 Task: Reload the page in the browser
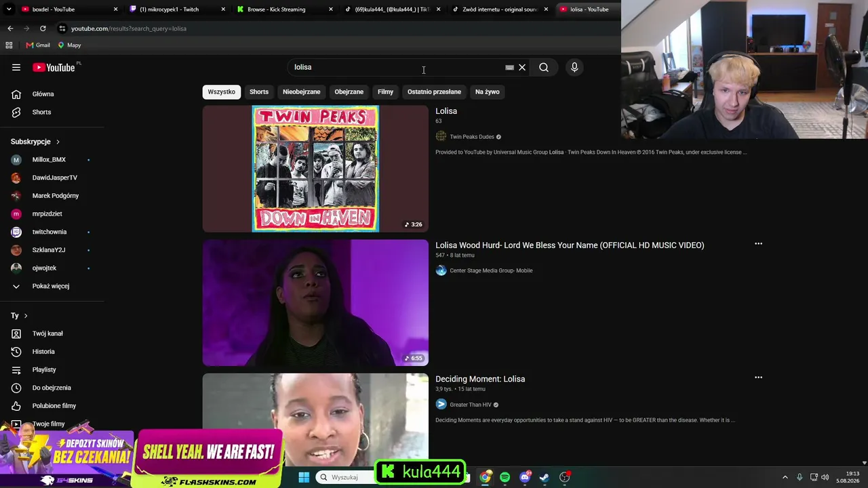click(43, 28)
